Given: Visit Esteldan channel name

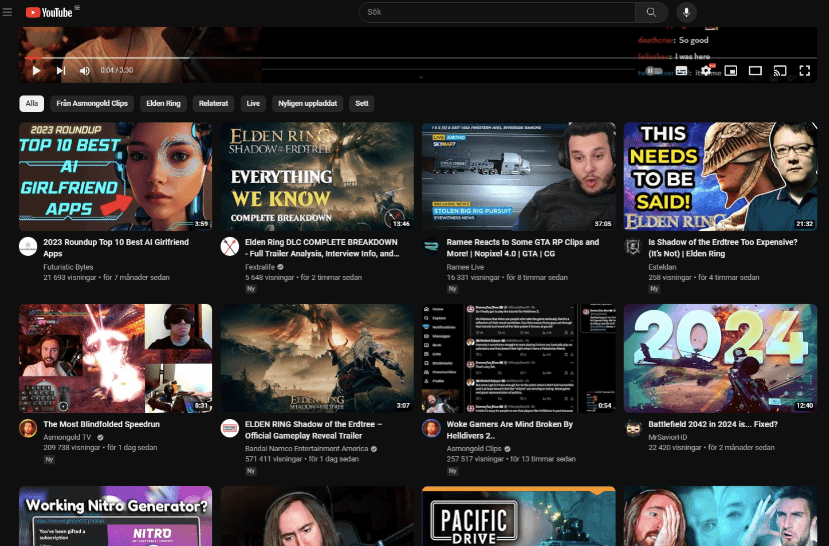Looking at the screenshot, I should [662, 267].
